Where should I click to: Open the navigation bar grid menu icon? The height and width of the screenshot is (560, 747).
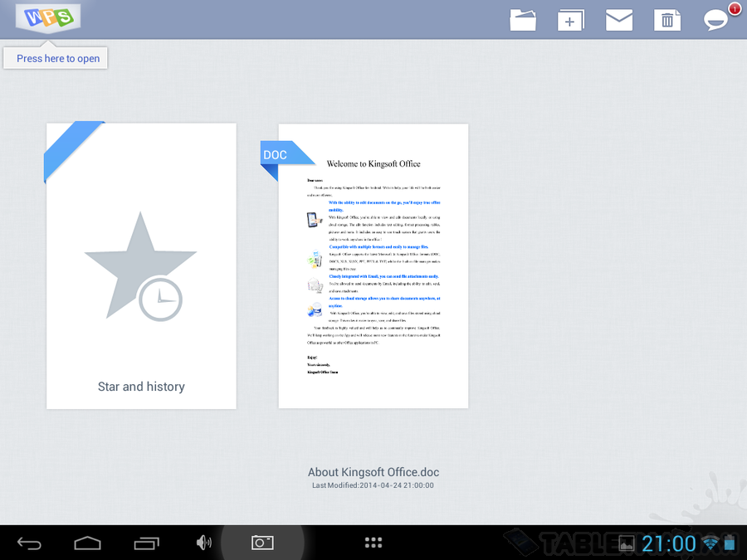373,543
